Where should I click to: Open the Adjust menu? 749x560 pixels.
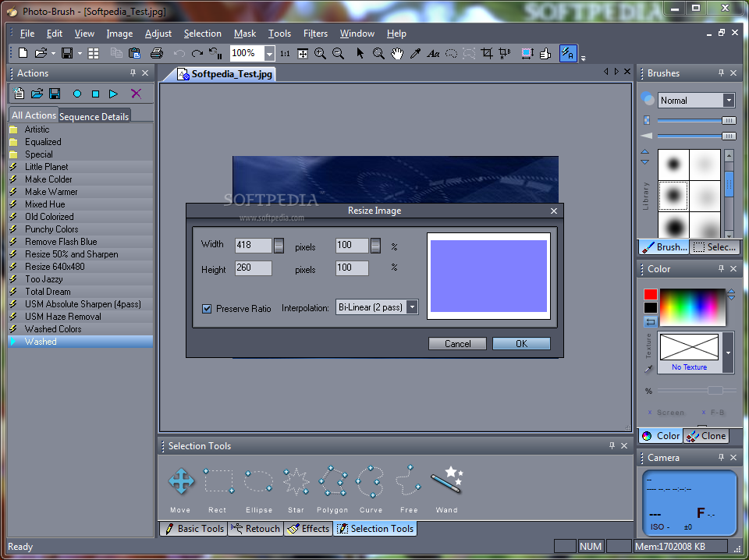coord(158,34)
